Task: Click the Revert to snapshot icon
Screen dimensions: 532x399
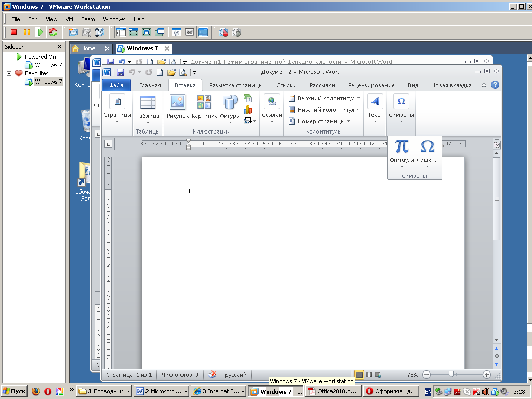Action: [87, 32]
